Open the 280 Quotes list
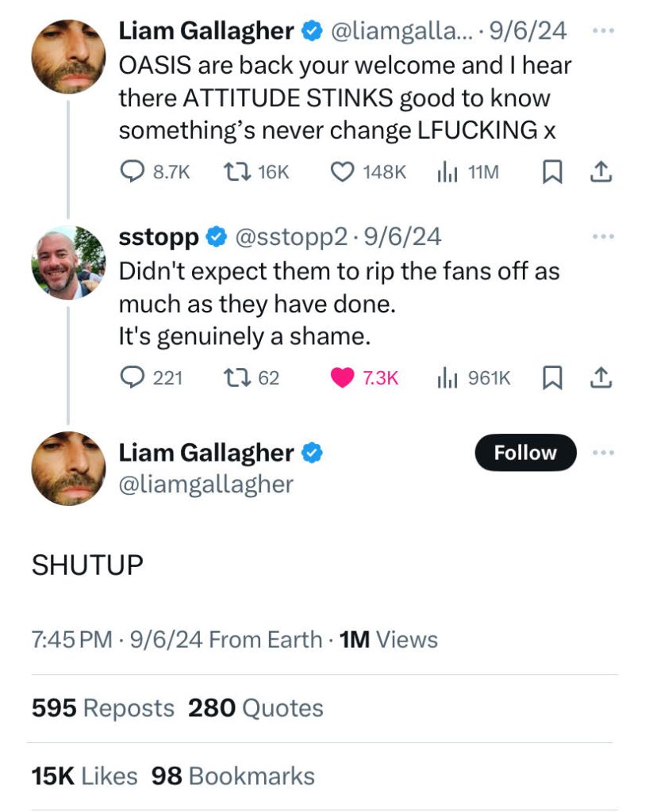The height and width of the screenshot is (812, 649). tap(255, 708)
